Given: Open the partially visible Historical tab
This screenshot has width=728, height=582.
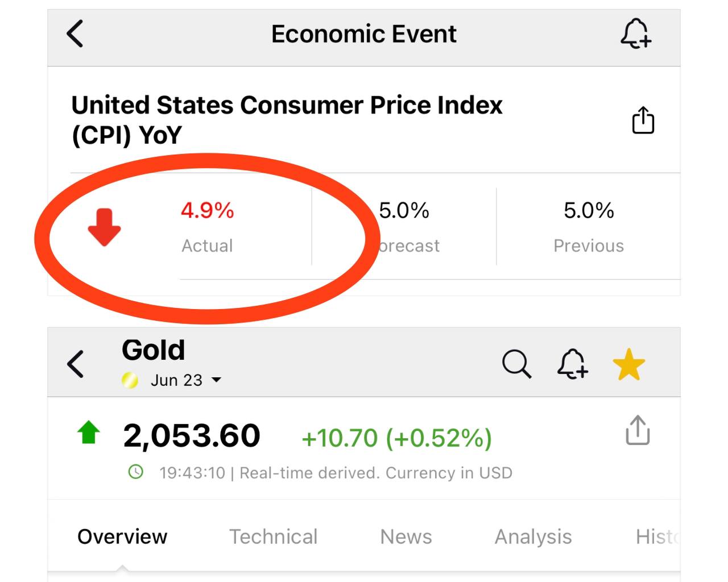Looking at the screenshot, I should tap(657, 537).
